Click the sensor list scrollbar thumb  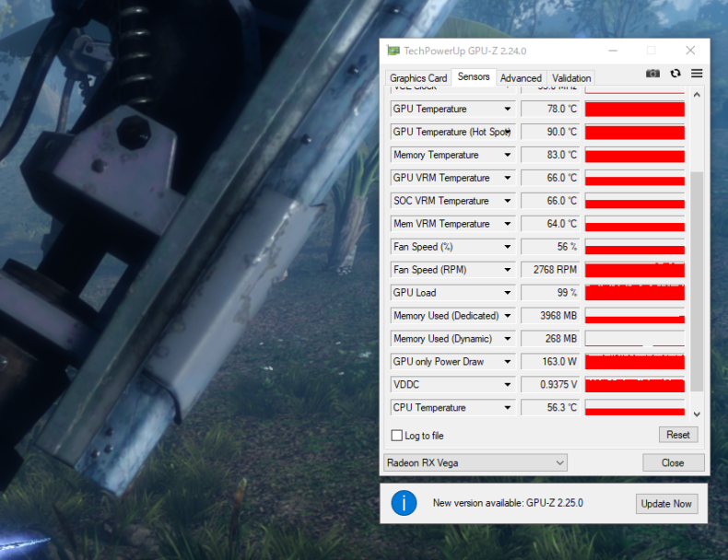pyautogui.click(x=697, y=282)
